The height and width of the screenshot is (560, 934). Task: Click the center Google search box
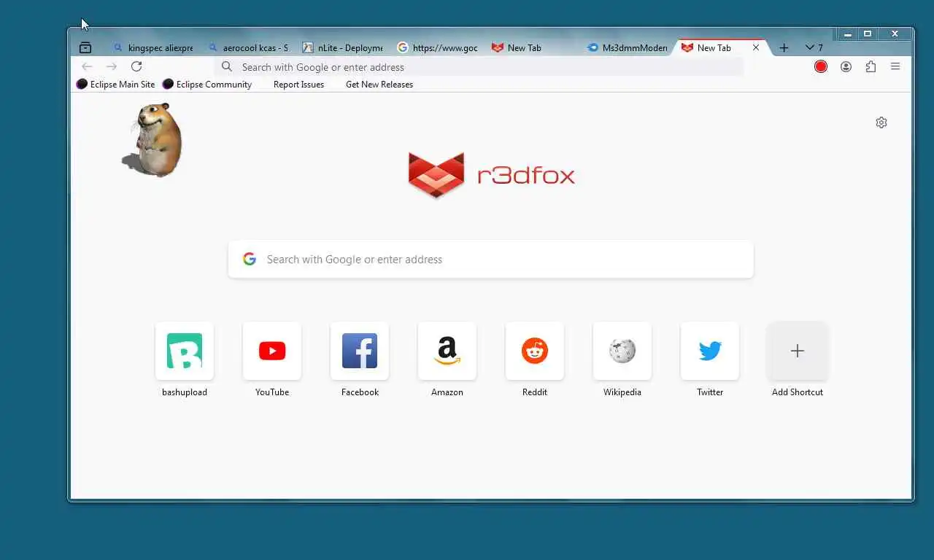[x=490, y=259]
